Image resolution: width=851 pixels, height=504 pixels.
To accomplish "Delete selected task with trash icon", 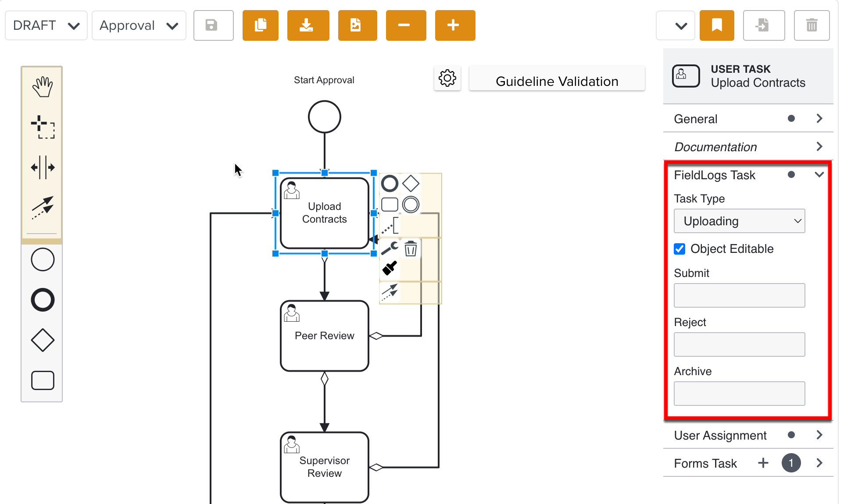I will coord(411,248).
